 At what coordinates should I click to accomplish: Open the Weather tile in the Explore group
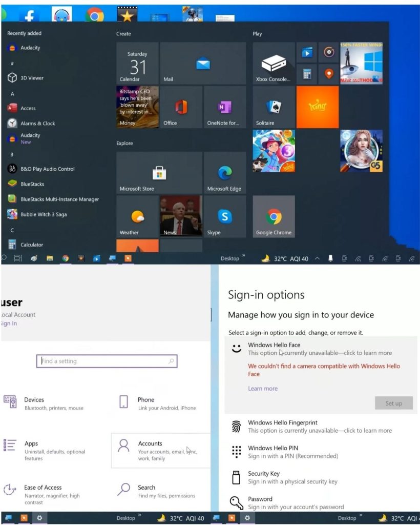point(137,217)
